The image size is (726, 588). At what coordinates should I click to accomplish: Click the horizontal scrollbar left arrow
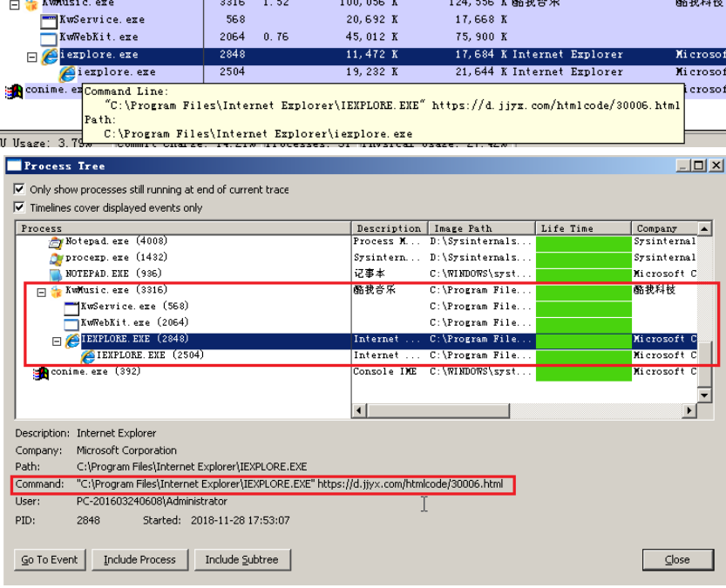click(359, 410)
